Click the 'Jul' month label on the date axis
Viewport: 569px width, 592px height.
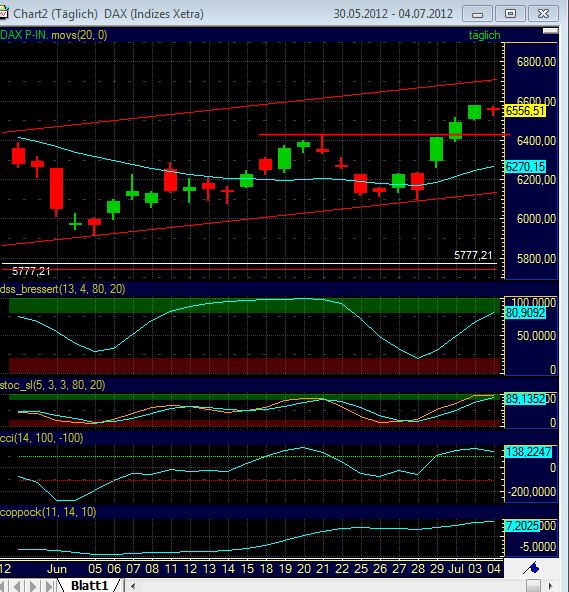[x=456, y=569]
